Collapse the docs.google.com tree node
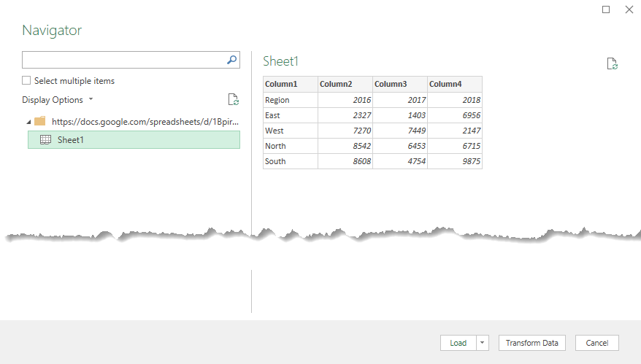Screen dimensions: 641x364 [x=28, y=122]
